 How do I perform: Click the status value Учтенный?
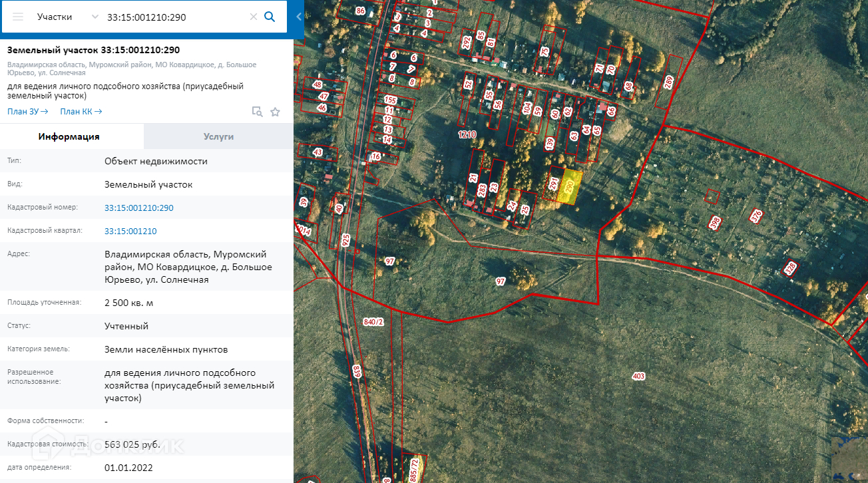point(126,327)
